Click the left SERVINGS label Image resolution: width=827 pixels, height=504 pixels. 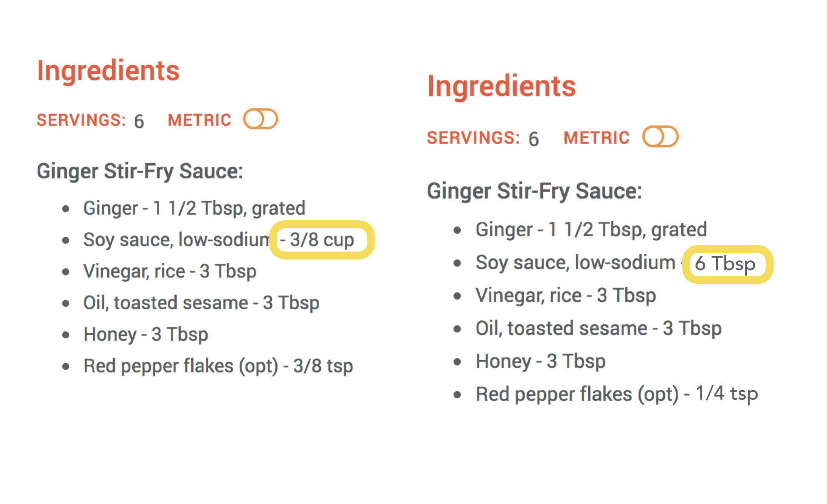coord(81,120)
